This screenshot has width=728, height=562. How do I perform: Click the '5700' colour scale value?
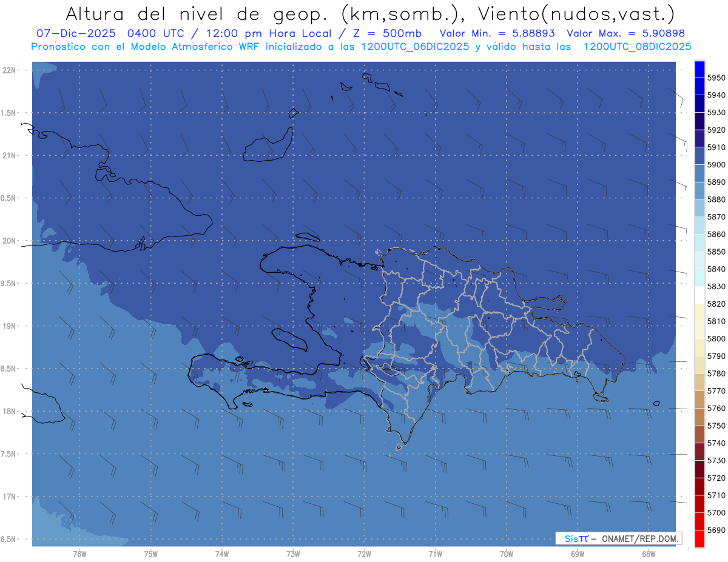point(717,513)
